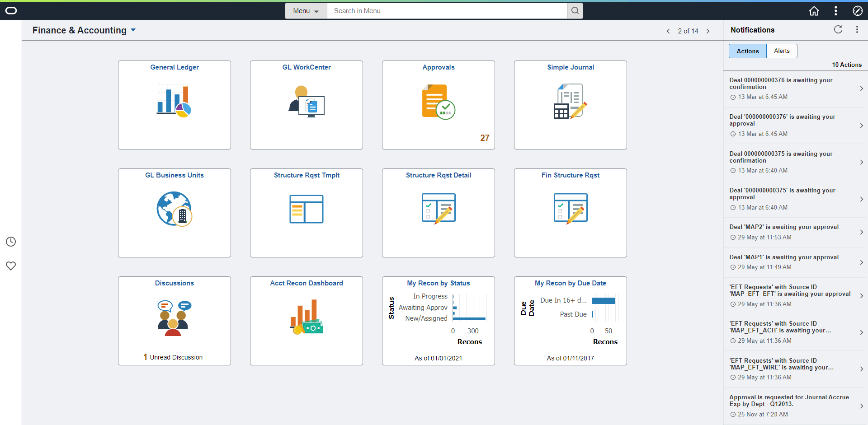Image resolution: width=868 pixels, height=425 pixels.
Task: Open Recently Visited via the clock icon
Action: [11, 242]
